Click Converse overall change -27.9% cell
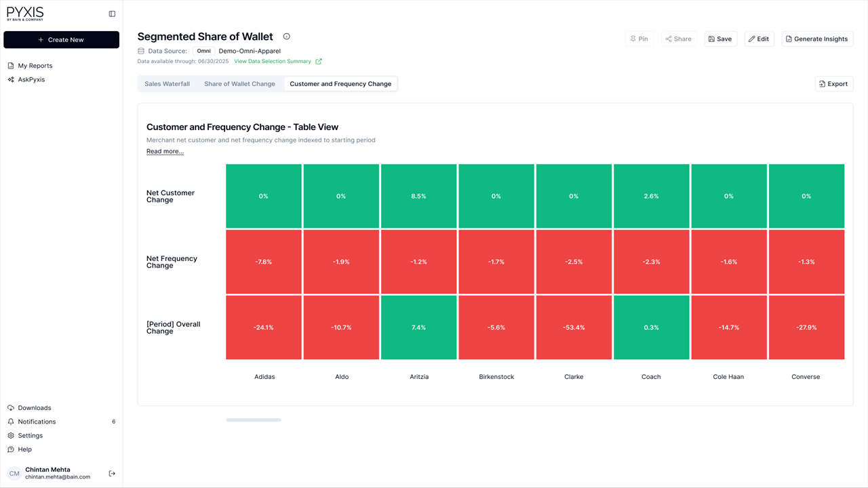This screenshot has width=868, height=488. 806,327
